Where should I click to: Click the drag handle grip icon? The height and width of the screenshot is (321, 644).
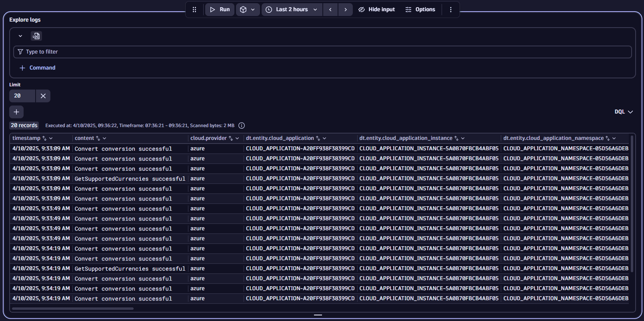point(194,10)
